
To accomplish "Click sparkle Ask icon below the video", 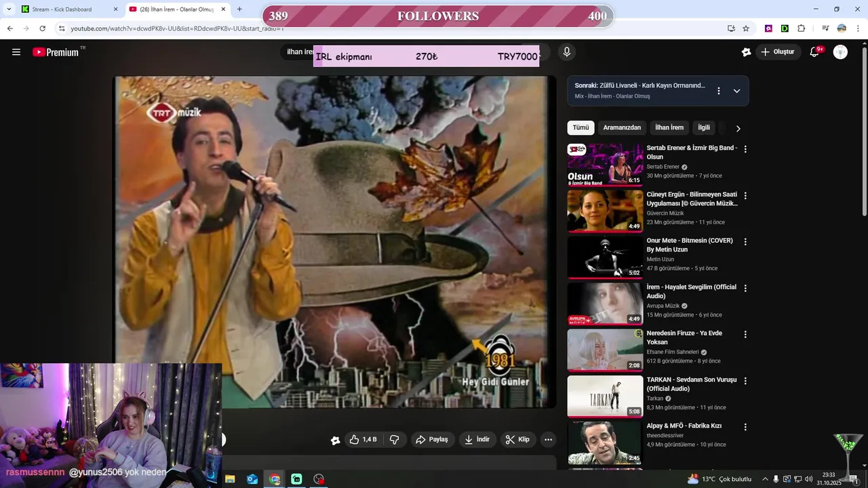I will coord(335,440).
